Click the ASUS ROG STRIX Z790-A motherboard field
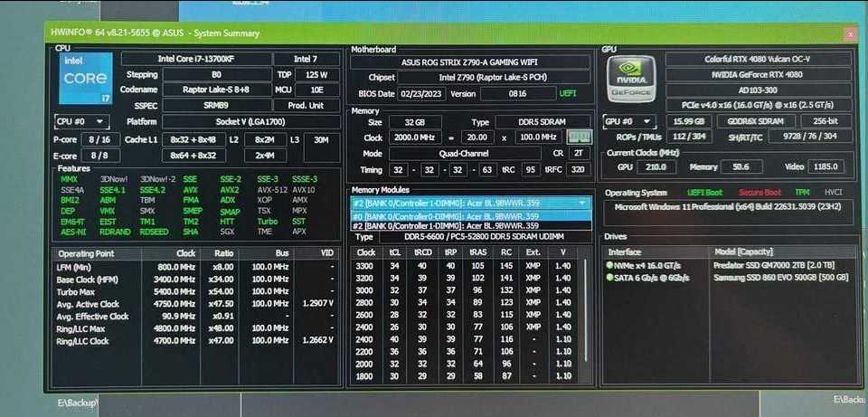 (470, 62)
